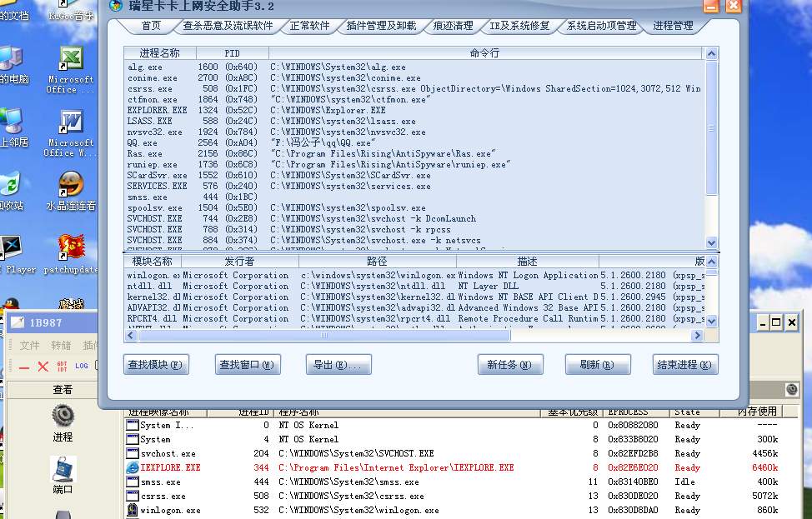Click the round icon at 1B987 right edge
812x519 pixels.
pos(792,389)
